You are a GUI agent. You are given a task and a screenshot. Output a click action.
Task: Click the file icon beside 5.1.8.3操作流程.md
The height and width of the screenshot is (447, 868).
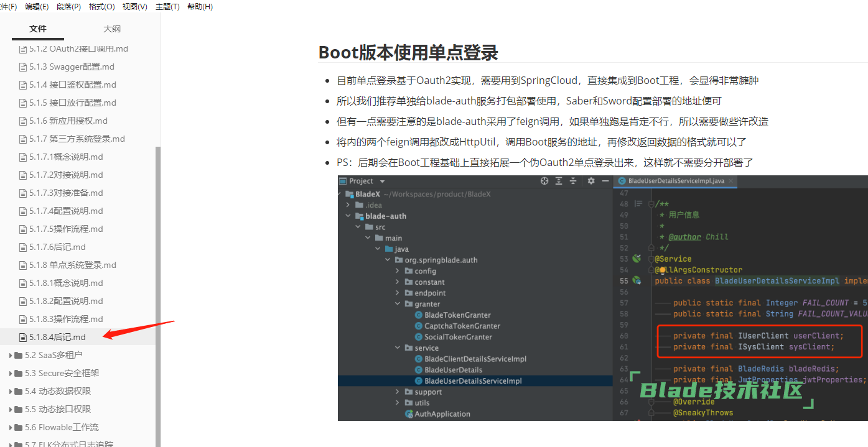(22, 319)
